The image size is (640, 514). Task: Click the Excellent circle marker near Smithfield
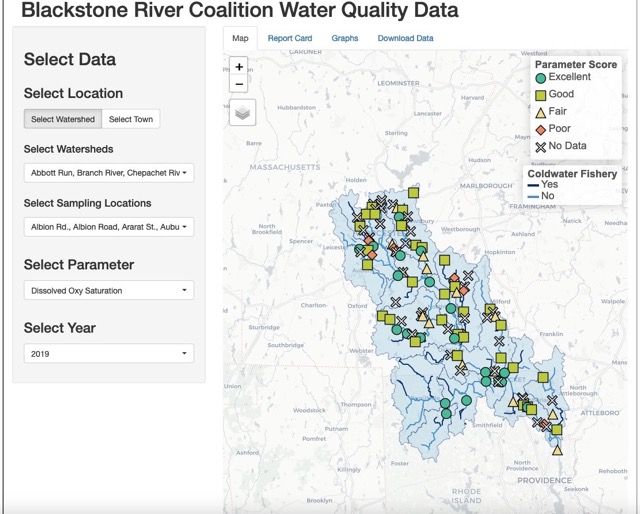466,401
